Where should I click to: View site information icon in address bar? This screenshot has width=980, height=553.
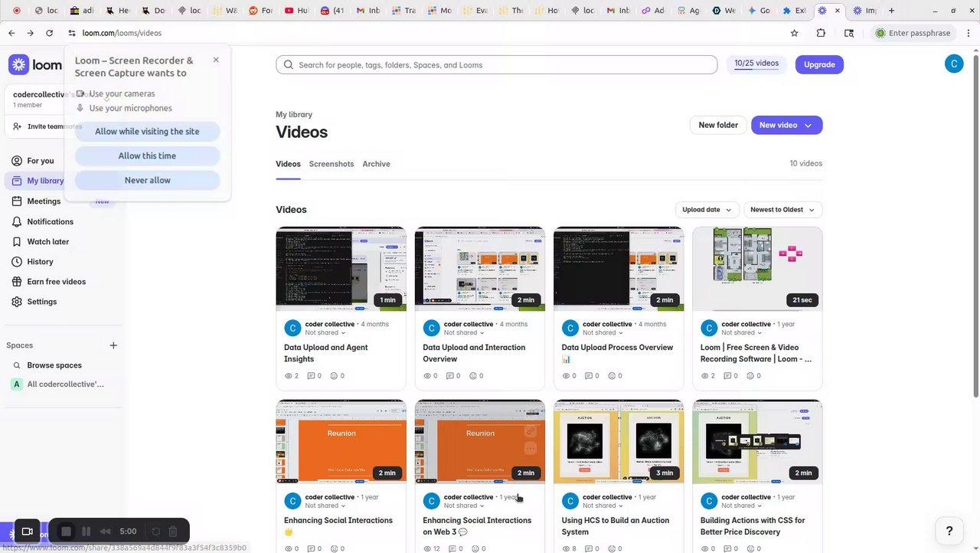point(72,33)
